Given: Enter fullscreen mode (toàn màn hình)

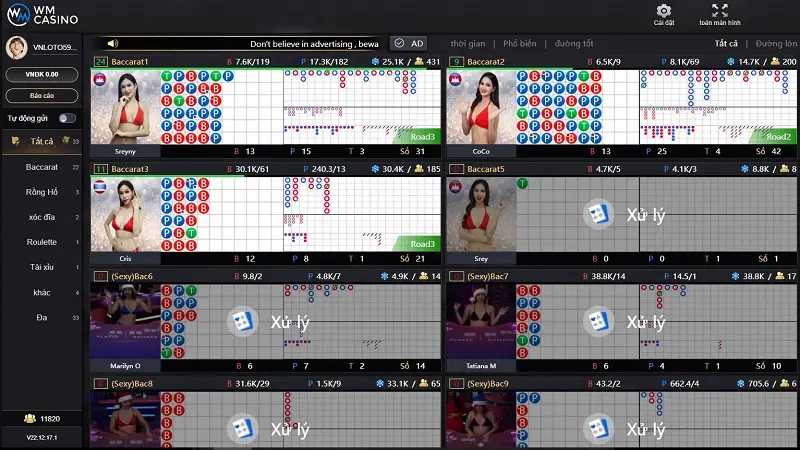Looking at the screenshot, I should click(x=719, y=14).
